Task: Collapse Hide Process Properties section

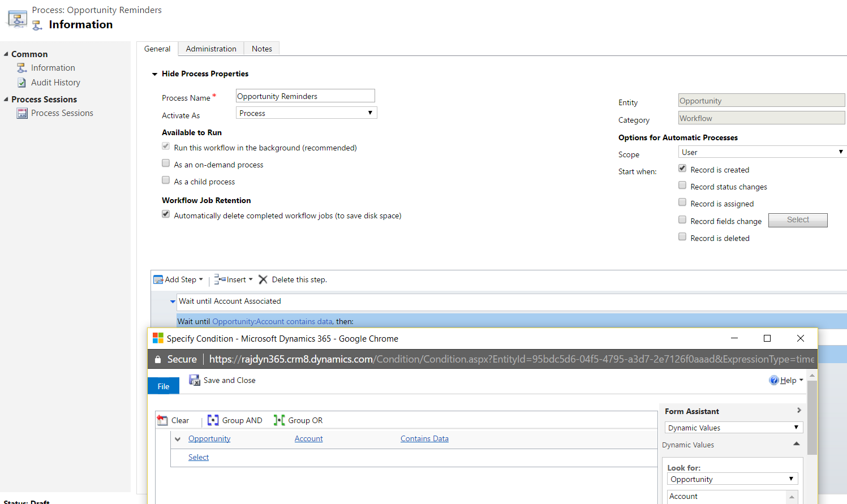Action: coord(154,74)
